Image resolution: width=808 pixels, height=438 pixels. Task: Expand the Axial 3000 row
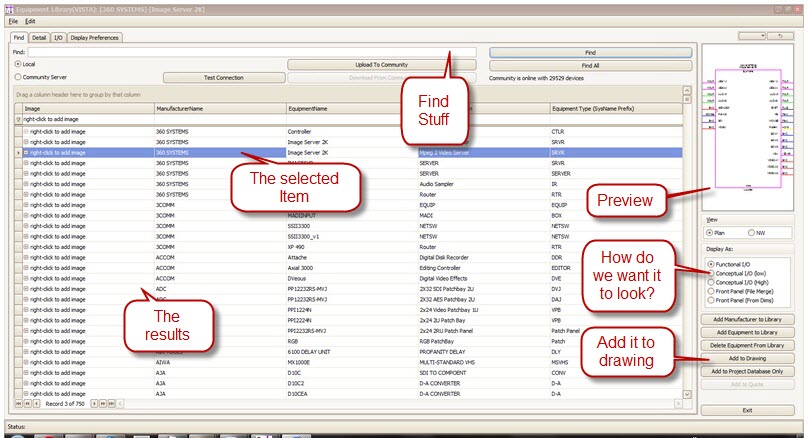click(26, 268)
